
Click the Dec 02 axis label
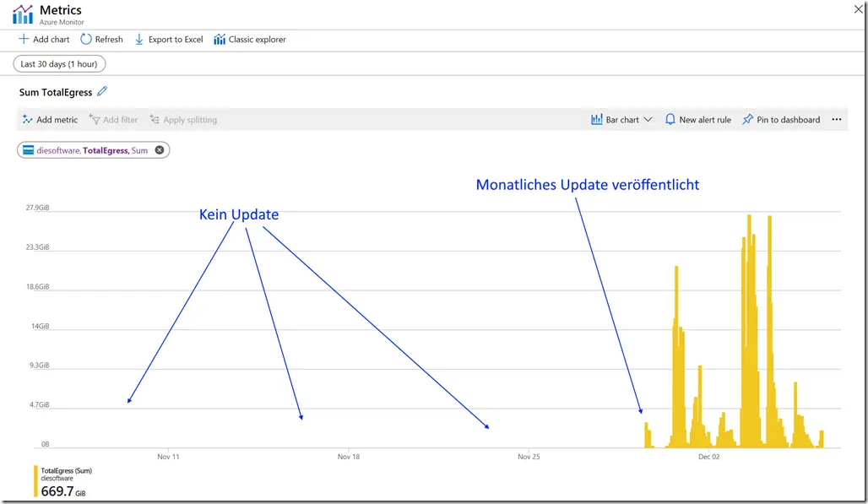click(709, 457)
